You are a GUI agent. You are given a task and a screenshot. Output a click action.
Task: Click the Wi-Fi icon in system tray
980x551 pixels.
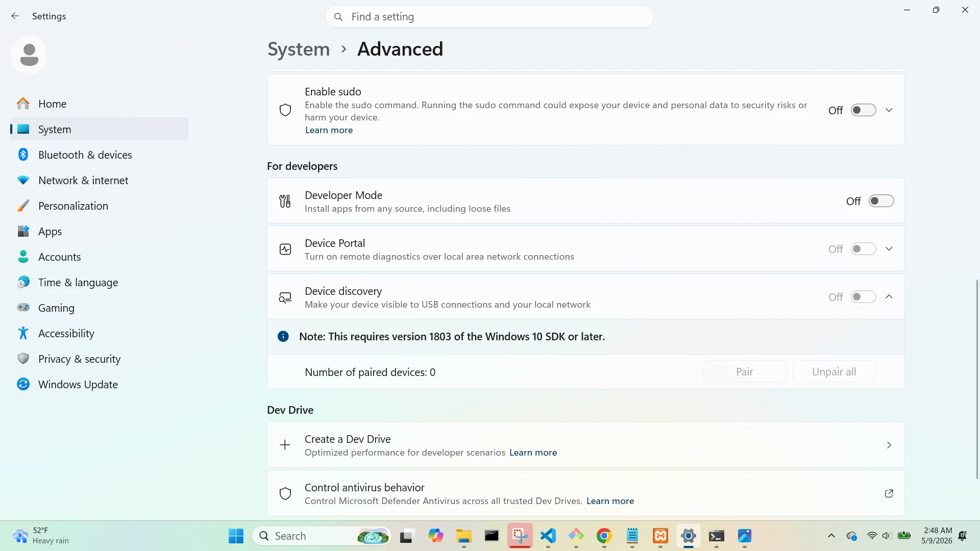point(872,536)
